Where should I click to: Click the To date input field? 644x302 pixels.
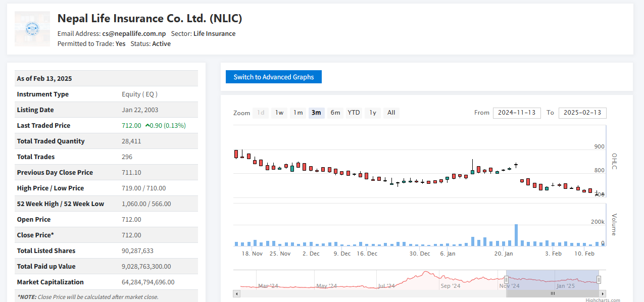point(582,113)
